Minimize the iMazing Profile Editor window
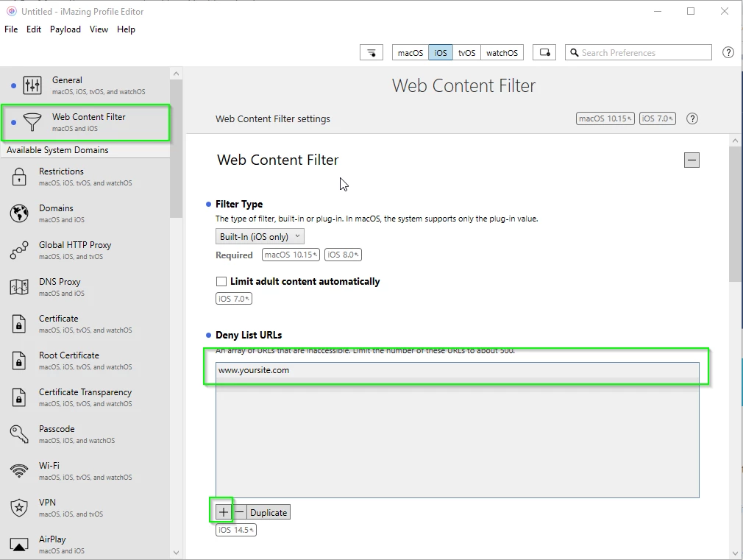The width and height of the screenshot is (743, 560). 657,11
